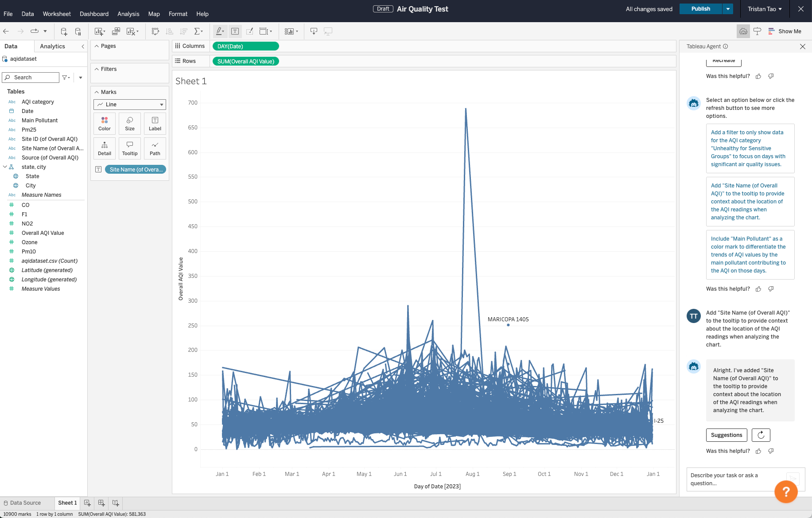The height and width of the screenshot is (518, 812).
Task: Click the Sort Descending icon
Action: tap(183, 31)
